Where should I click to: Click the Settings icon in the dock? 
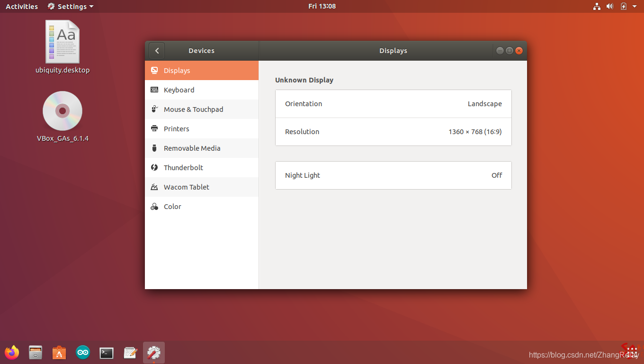pyautogui.click(x=154, y=353)
